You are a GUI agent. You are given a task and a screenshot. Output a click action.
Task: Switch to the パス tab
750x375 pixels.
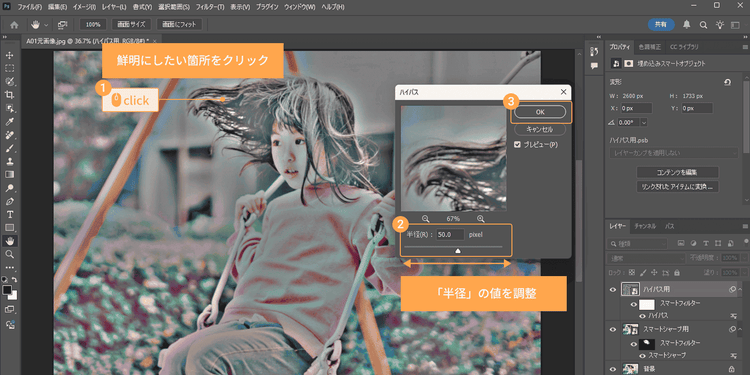pos(670,226)
